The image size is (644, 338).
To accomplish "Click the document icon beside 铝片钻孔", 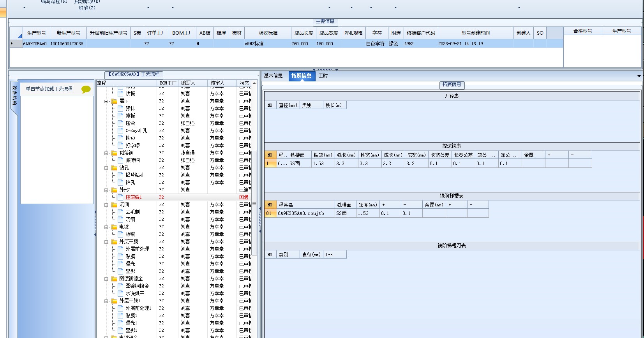I will (120, 175).
